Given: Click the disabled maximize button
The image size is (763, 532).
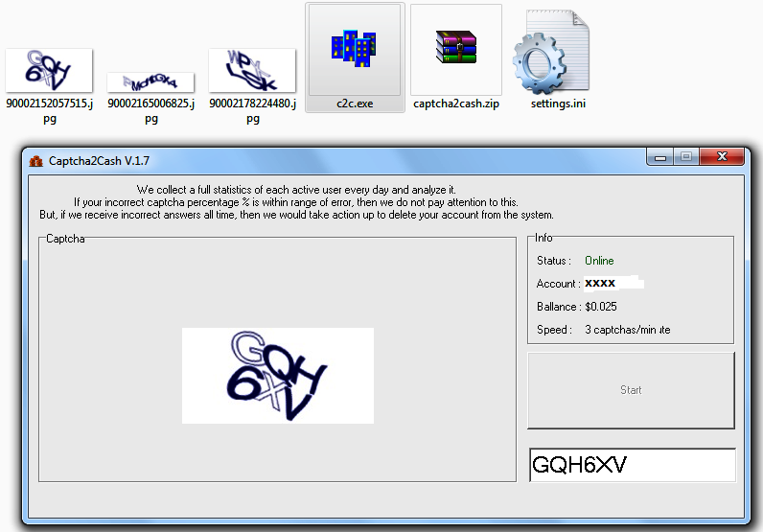Looking at the screenshot, I should point(686,157).
